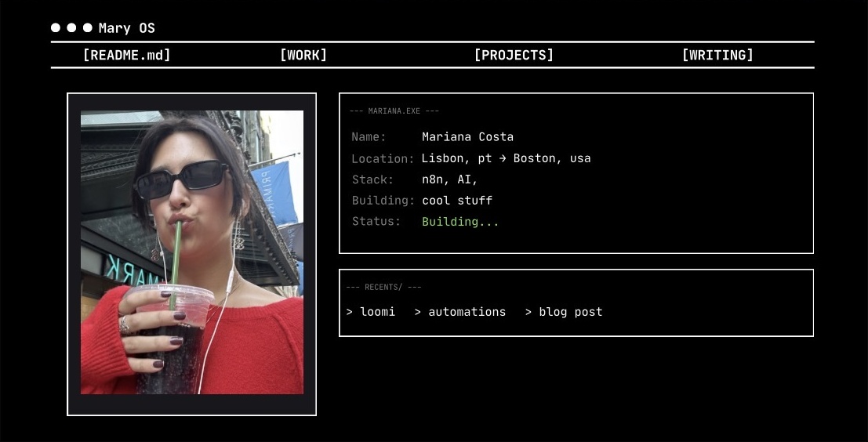Go to the [PROJECTS] tab
The width and height of the screenshot is (868, 442).
pos(514,55)
